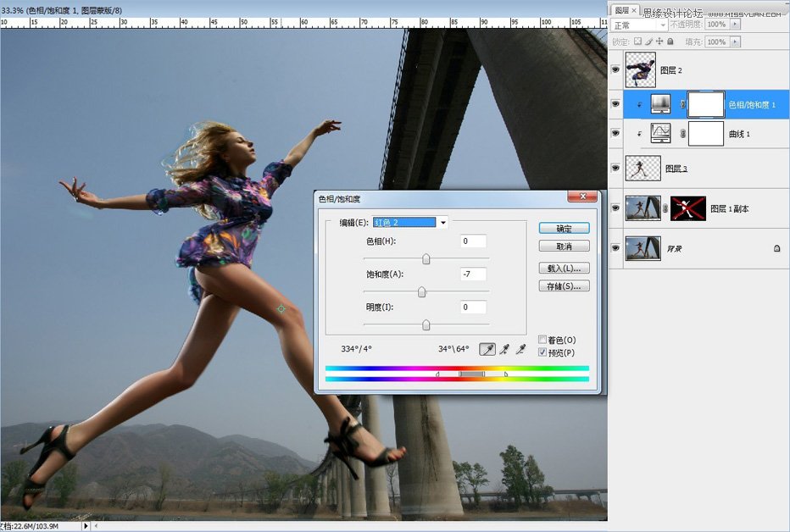Viewport: 790px width, 532px height.
Task: Click the right falloff marker on hue strip
Action: coord(506,374)
